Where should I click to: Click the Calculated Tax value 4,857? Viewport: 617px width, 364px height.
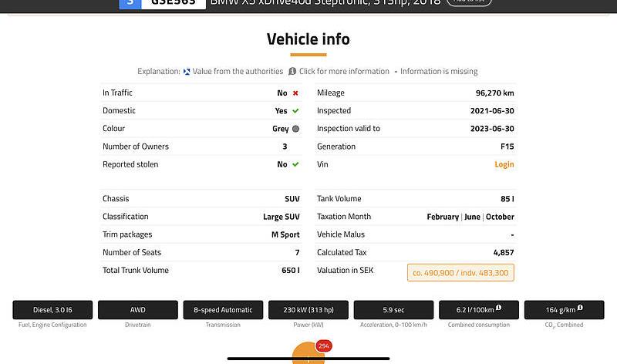[x=504, y=253]
